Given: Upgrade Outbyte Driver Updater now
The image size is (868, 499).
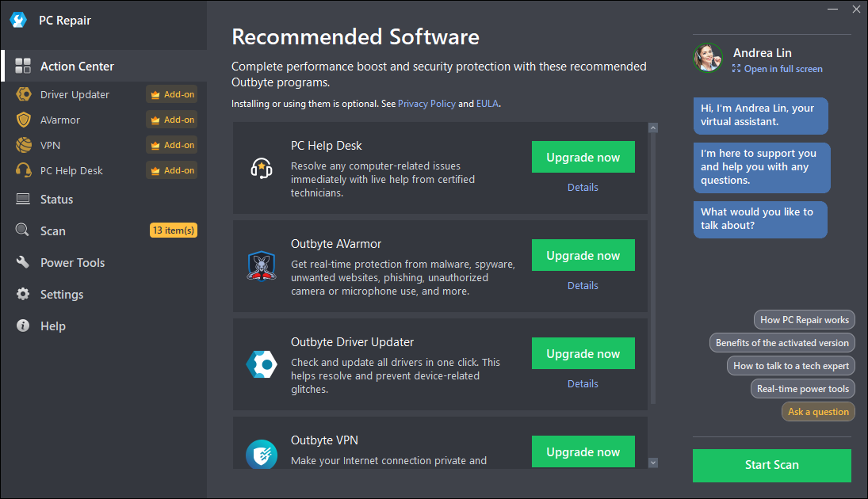Looking at the screenshot, I should tap(583, 353).
